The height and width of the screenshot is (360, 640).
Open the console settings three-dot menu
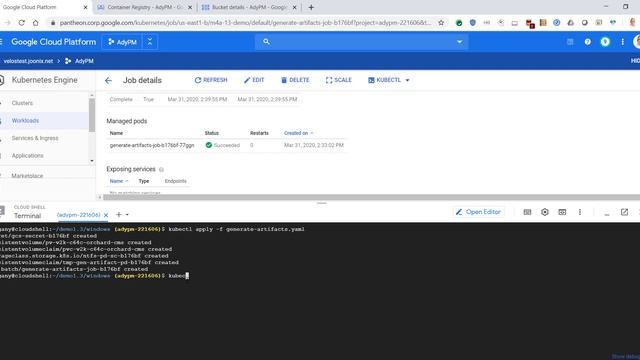622,42
